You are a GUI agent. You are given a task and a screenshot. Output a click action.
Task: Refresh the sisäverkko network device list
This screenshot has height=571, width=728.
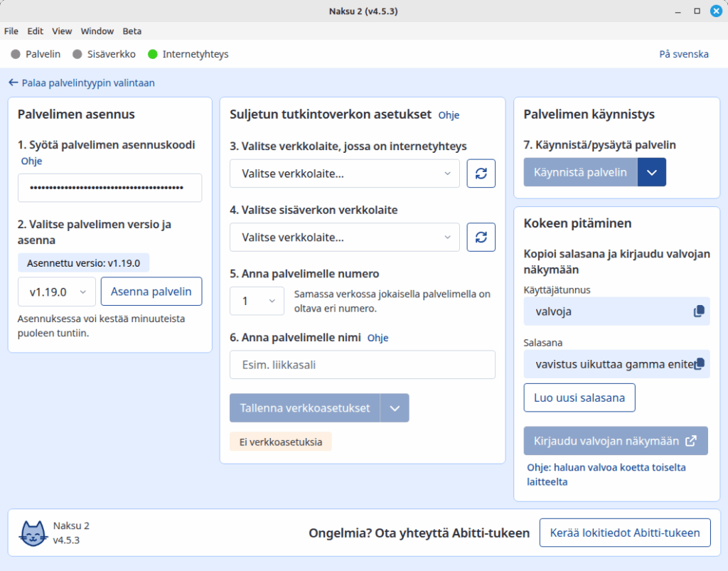point(481,237)
